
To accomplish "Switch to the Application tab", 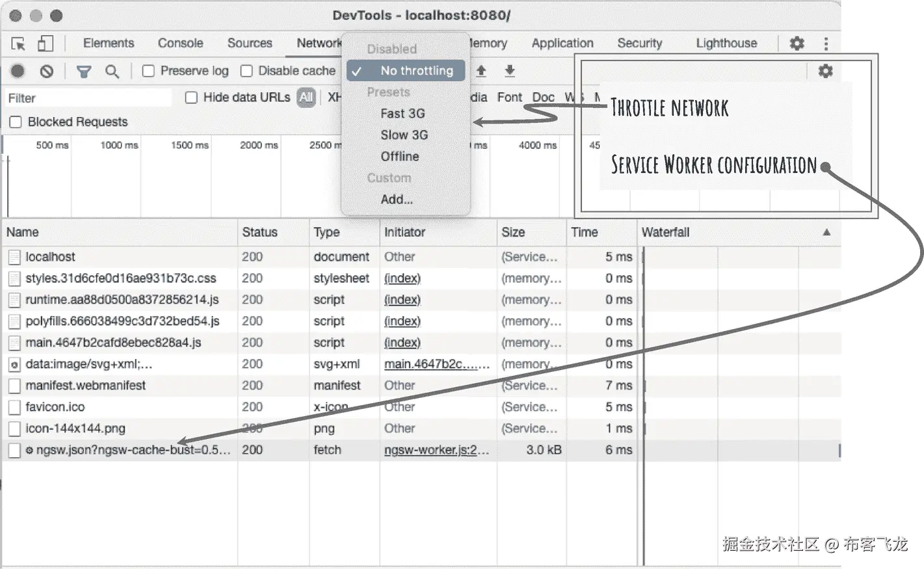I will click(562, 44).
